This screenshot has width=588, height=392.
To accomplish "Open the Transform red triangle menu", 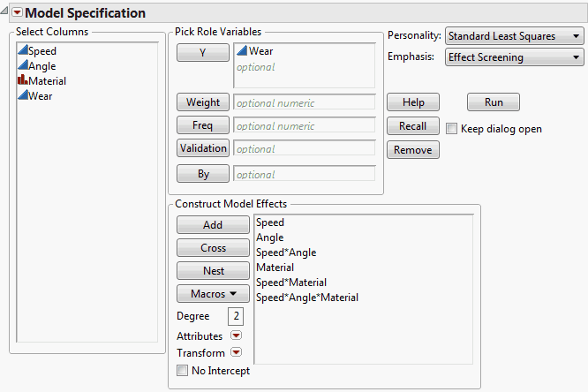I will click(x=236, y=353).
